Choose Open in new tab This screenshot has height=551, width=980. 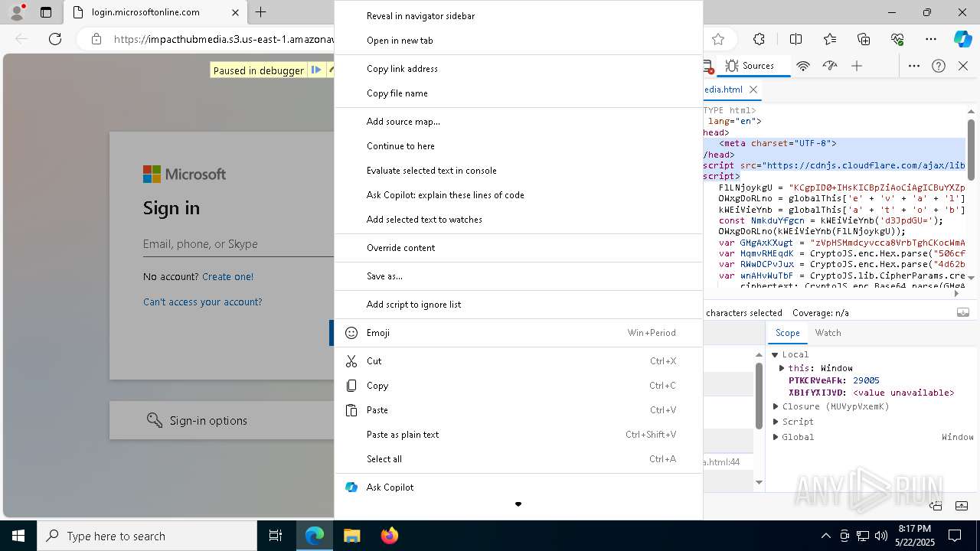pyautogui.click(x=518, y=41)
